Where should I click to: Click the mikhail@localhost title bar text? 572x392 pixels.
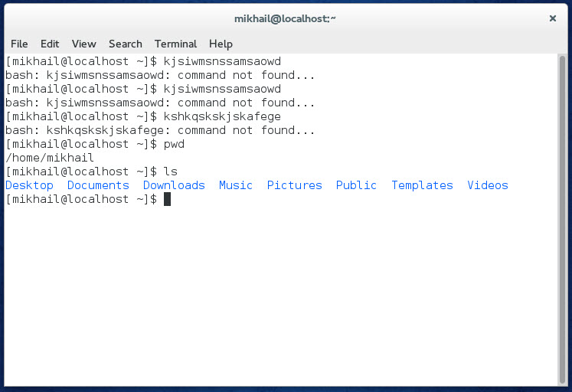285,18
